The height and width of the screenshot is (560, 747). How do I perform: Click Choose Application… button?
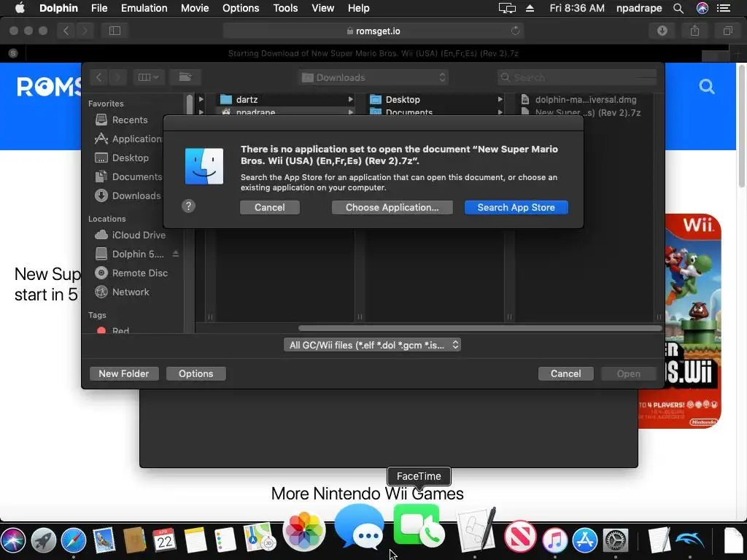392,208
